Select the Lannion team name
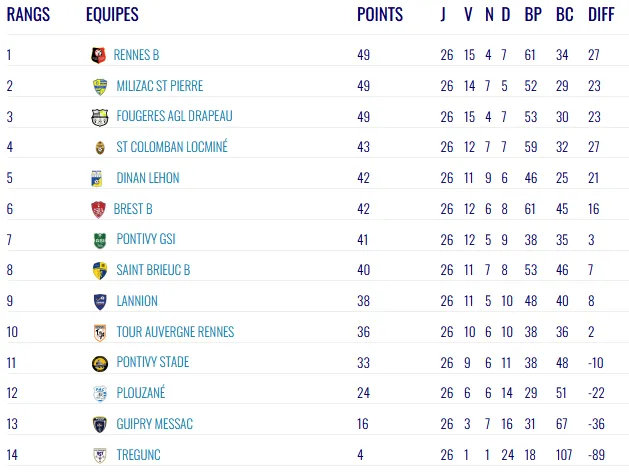The height and width of the screenshot is (475, 629). tap(137, 301)
